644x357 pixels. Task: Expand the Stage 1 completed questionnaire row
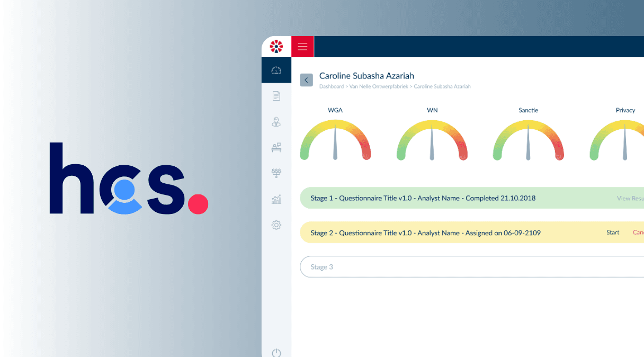(x=423, y=198)
